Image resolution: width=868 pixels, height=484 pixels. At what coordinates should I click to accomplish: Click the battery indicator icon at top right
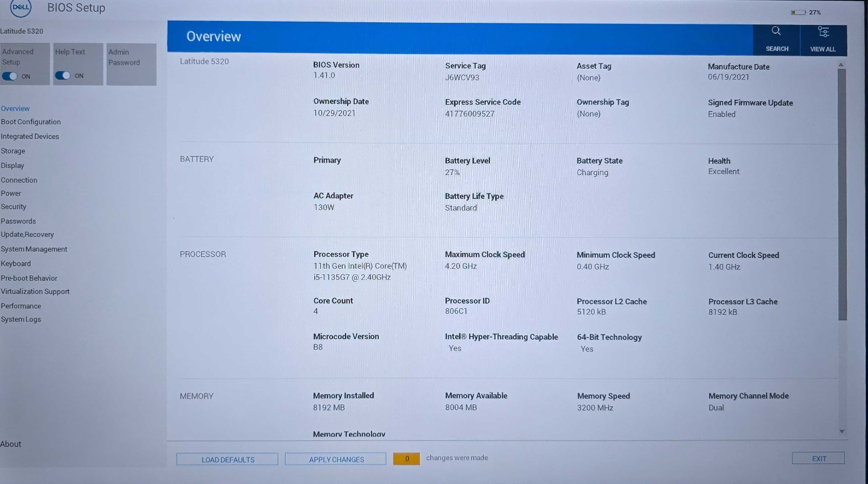click(797, 12)
